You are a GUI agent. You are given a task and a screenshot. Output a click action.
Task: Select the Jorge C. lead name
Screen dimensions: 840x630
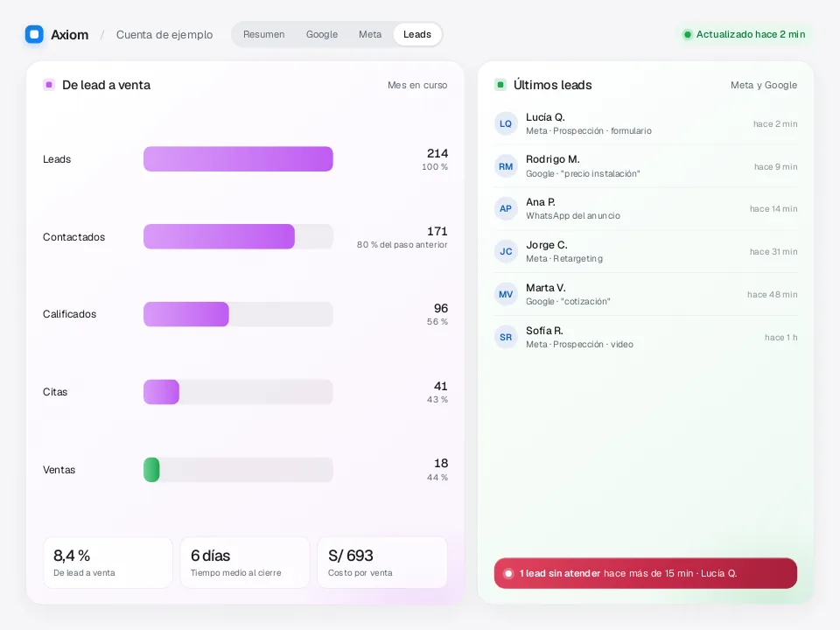coord(546,245)
